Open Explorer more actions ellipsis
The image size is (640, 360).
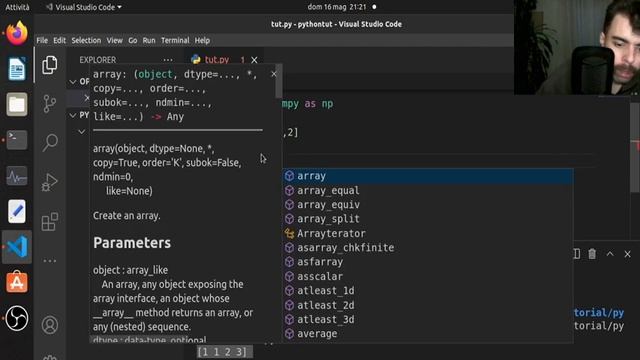point(168,60)
